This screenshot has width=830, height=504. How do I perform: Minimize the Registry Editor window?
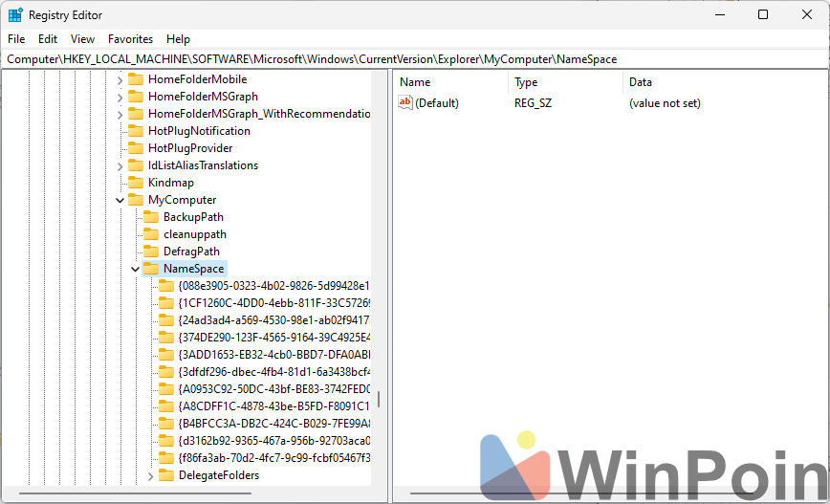720,15
